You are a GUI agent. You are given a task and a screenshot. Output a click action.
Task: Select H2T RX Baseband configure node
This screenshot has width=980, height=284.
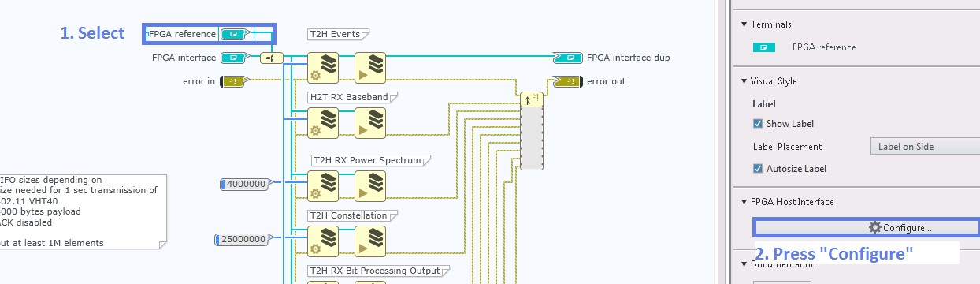(x=322, y=123)
